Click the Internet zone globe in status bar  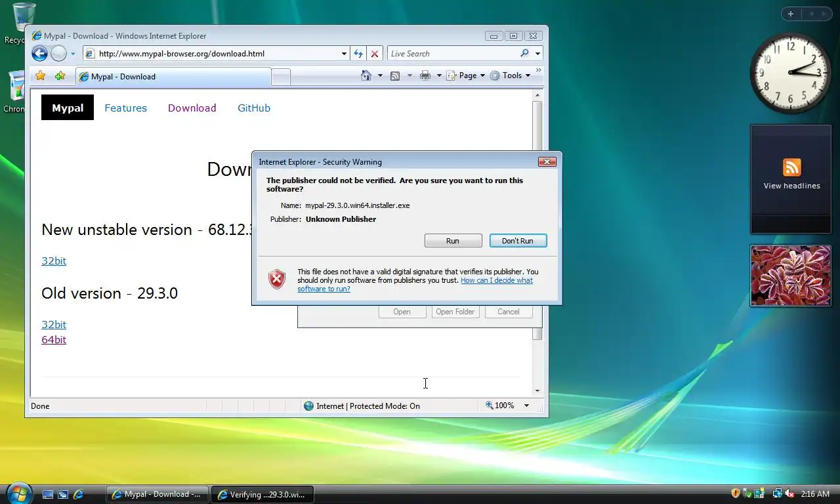tap(308, 406)
